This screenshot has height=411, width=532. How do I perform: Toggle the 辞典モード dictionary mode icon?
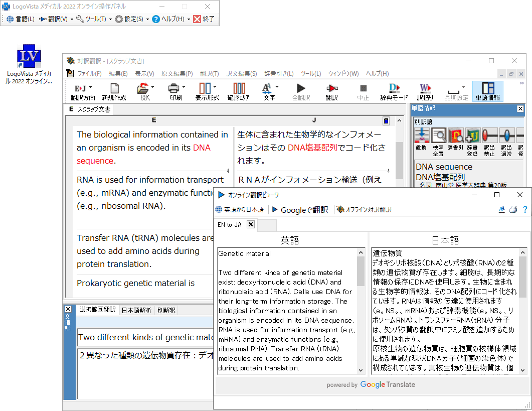[394, 92]
